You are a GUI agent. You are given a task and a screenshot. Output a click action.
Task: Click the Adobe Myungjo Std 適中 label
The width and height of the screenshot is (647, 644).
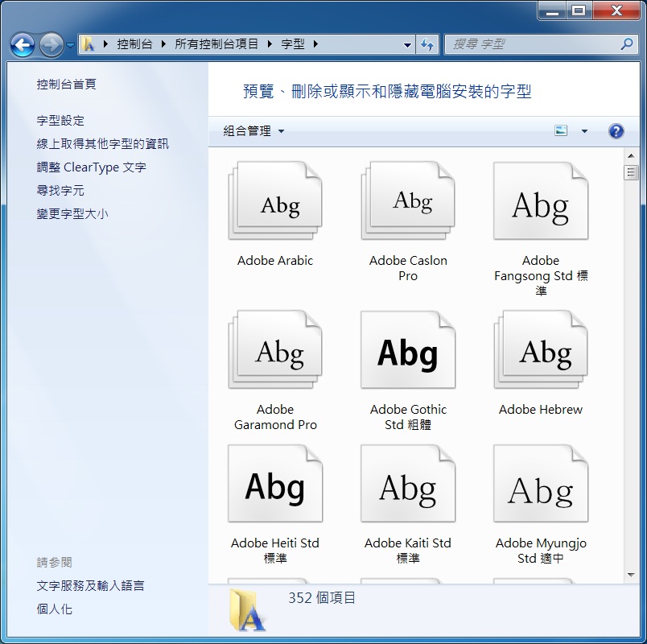point(541,551)
